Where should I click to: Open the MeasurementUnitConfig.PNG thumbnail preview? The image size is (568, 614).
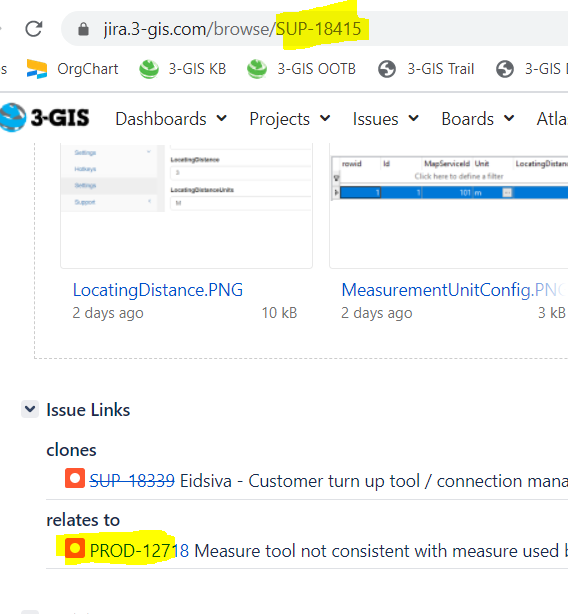[x=449, y=206]
